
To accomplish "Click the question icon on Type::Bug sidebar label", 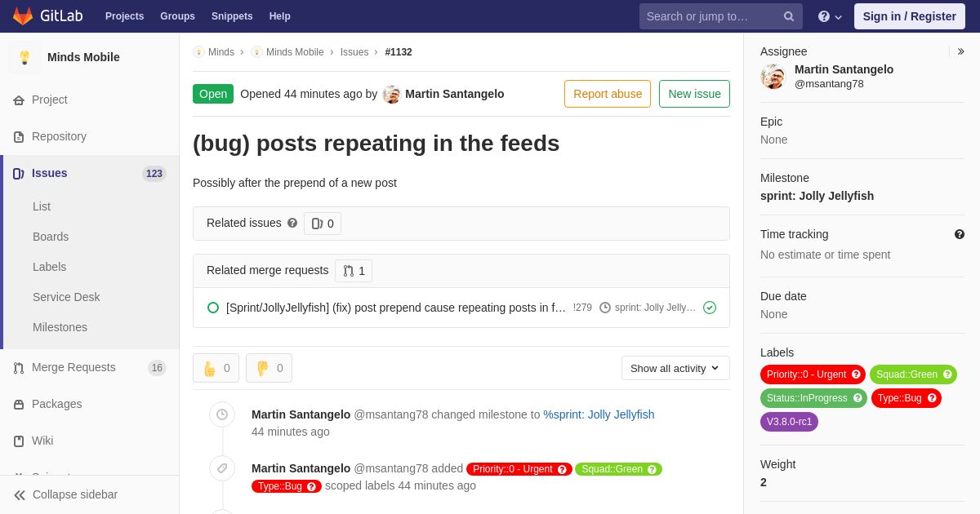I will point(932,398).
